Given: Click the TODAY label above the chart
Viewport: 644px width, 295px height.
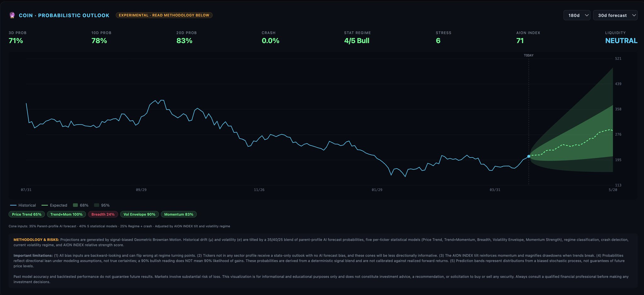Looking at the screenshot, I should point(529,55).
